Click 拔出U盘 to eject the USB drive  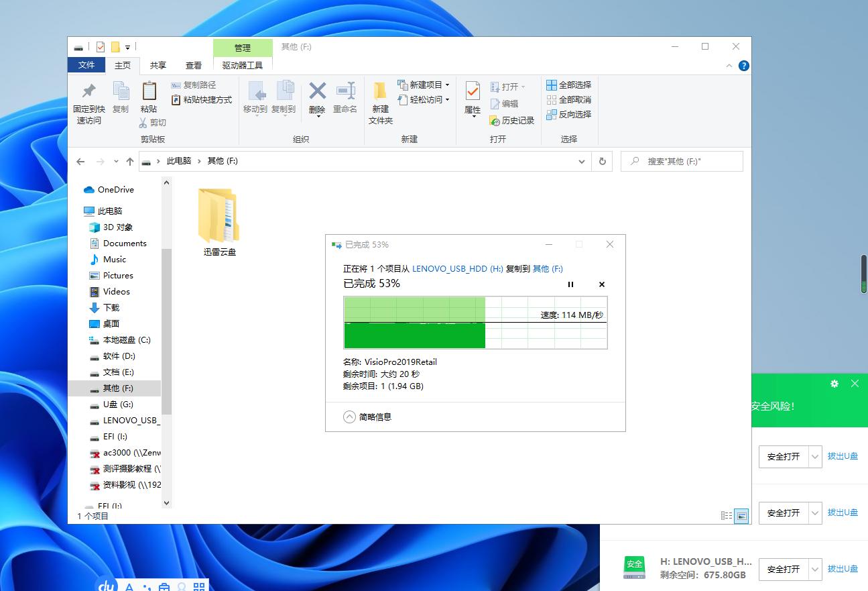tap(843, 568)
